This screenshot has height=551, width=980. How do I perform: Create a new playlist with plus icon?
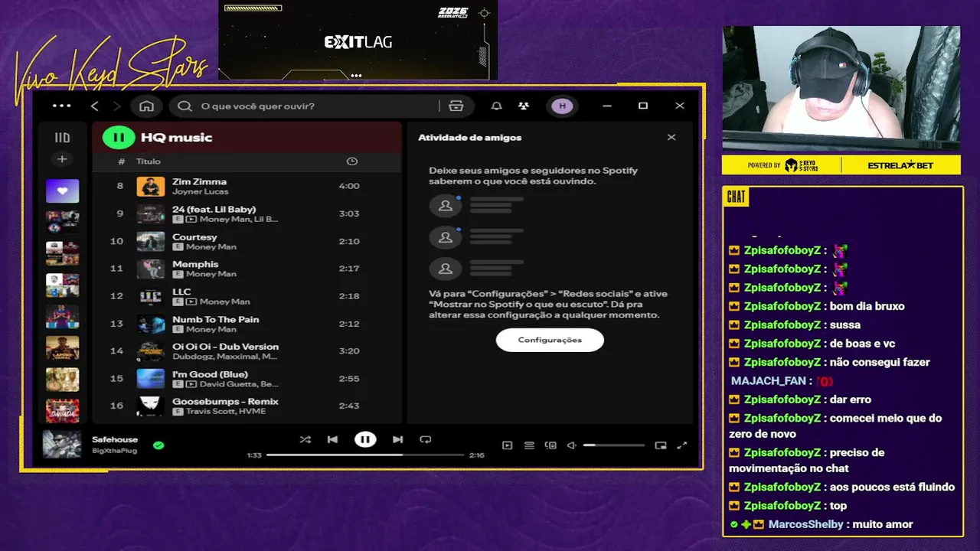pyautogui.click(x=62, y=159)
